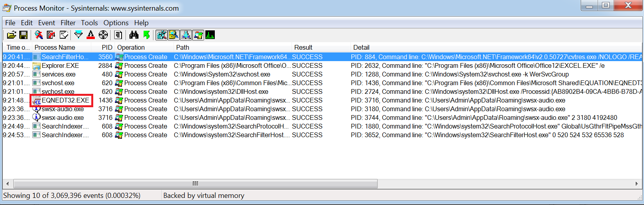The image size is (644, 205).
Task: Toggle Show Process and Thread Activity button
Action: coord(198,35)
